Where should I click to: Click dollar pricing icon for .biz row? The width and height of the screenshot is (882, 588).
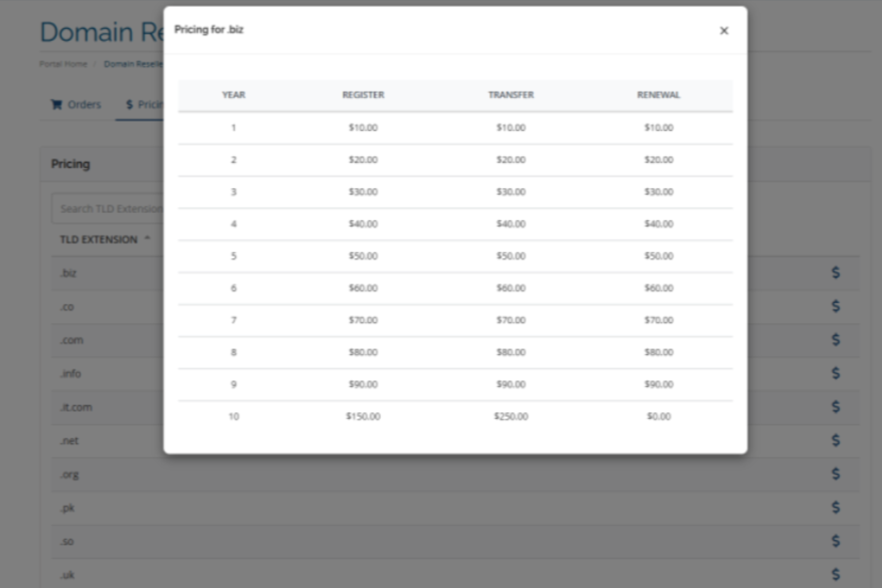[835, 272]
